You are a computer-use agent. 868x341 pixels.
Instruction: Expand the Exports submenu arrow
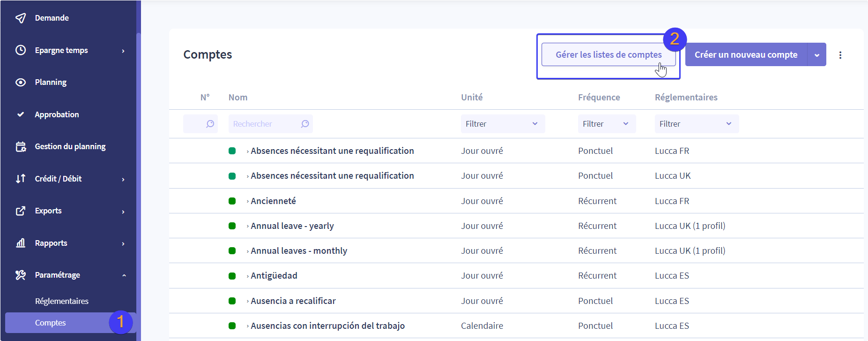pos(123,212)
